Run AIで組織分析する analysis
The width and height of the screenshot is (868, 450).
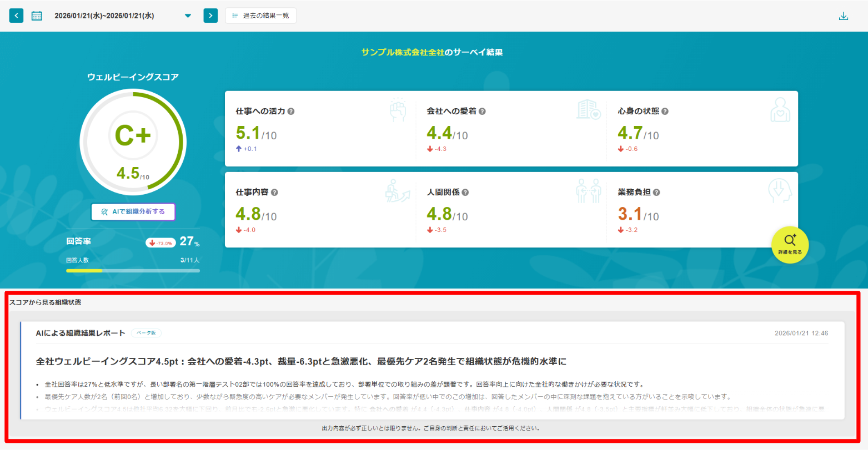coord(133,212)
